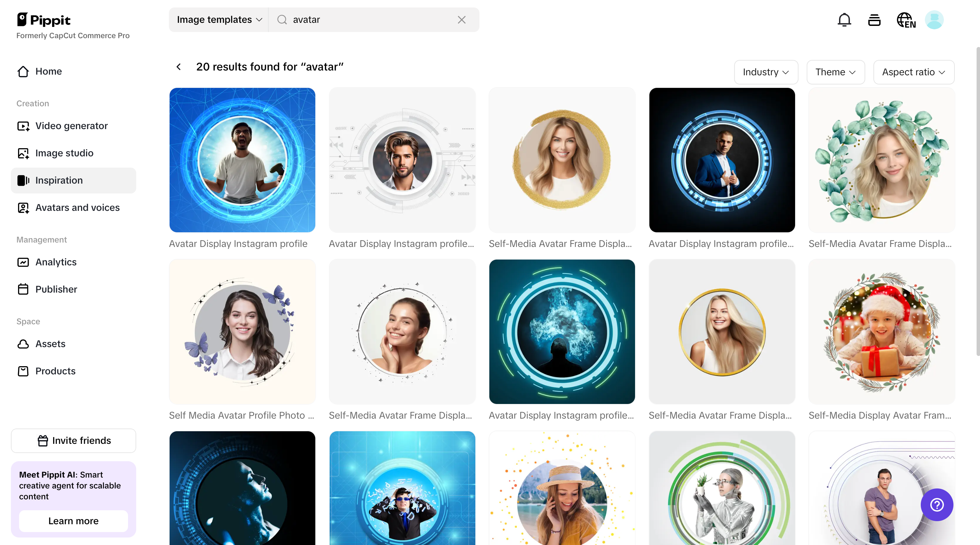Screen dimensions: 980x545
Task: Open the Analytics panel
Action: (x=56, y=262)
